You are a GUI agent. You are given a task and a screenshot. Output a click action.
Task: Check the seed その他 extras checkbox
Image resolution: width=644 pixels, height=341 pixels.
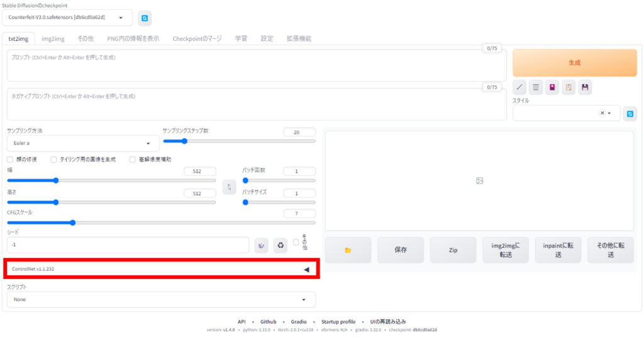tap(296, 242)
